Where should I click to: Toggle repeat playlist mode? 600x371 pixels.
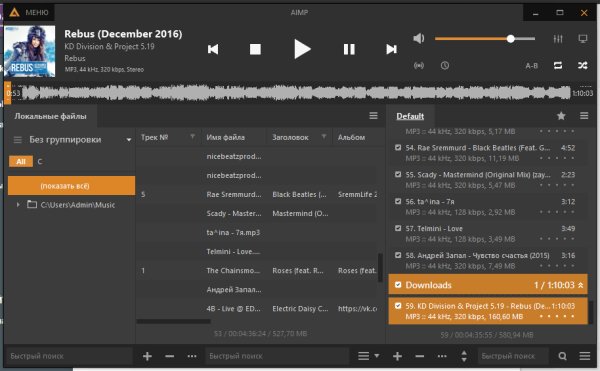558,65
